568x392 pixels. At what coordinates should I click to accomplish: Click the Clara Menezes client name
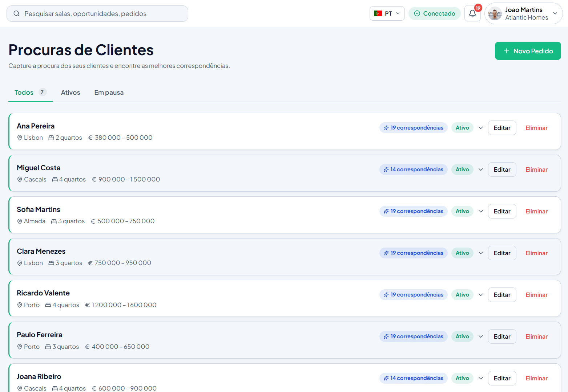pos(41,251)
